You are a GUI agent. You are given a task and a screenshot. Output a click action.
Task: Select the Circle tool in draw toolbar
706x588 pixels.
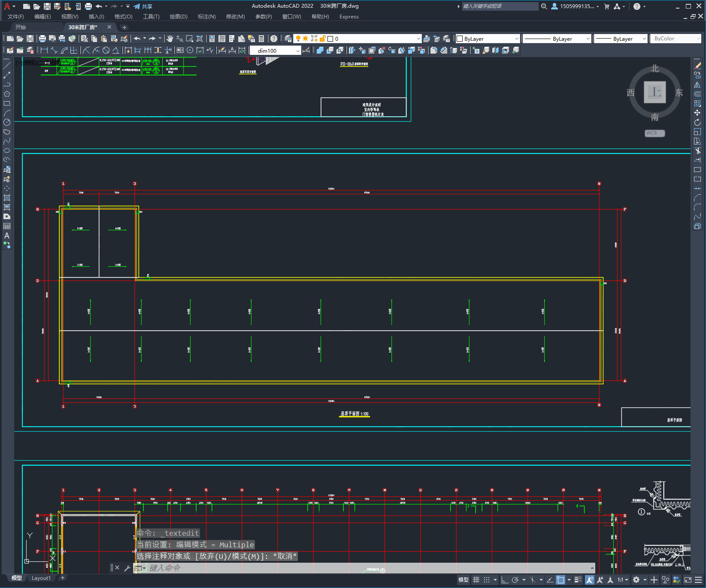7,122
